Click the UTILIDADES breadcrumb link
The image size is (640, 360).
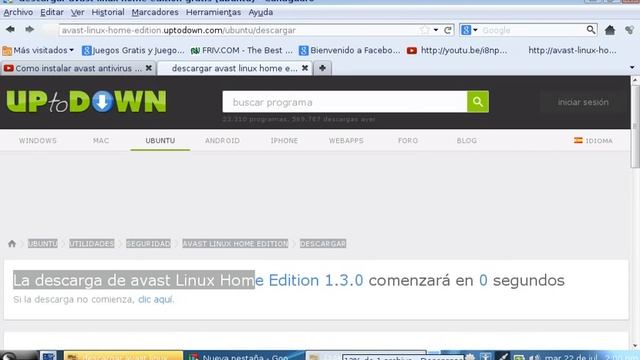[x=91, y=244]
